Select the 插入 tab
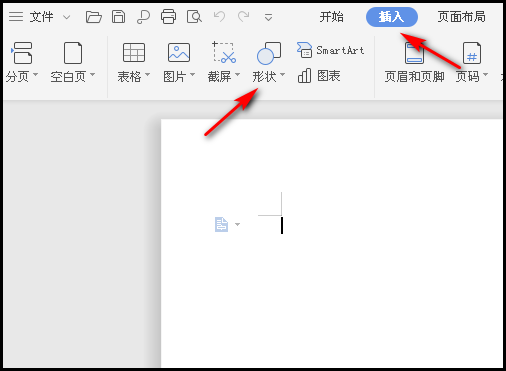 (392, 17)
